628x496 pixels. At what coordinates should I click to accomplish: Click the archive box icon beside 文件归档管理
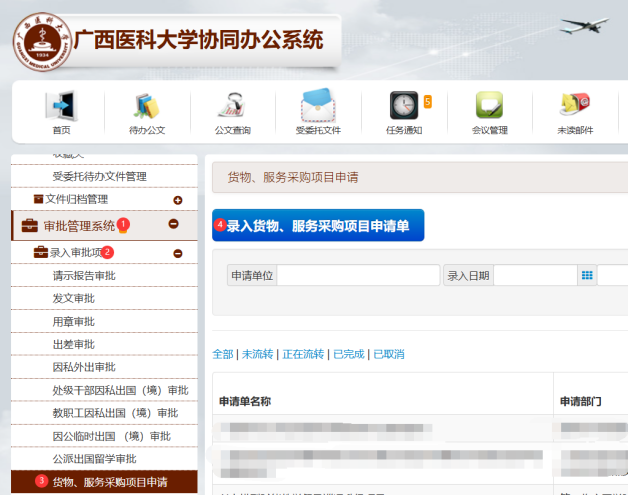pyautogui.click(x=38, y=199)
